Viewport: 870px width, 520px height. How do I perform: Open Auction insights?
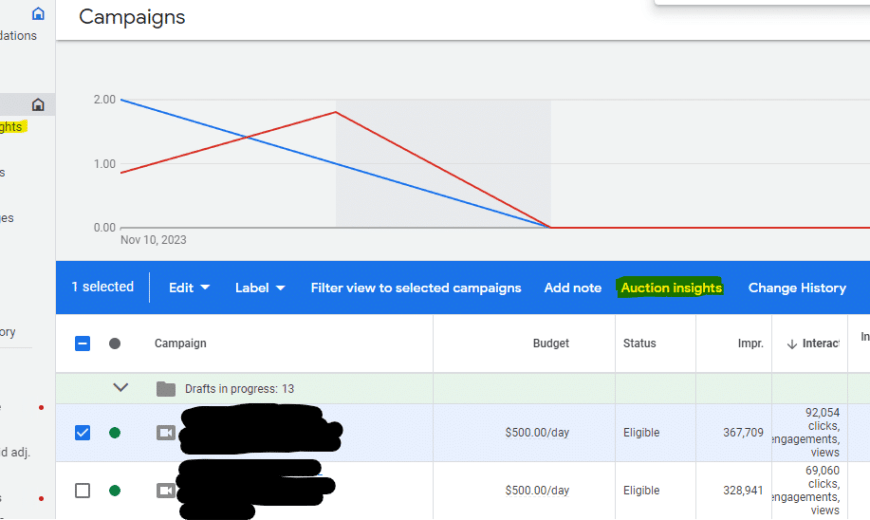pyautogui.click(x=671, y=287)
